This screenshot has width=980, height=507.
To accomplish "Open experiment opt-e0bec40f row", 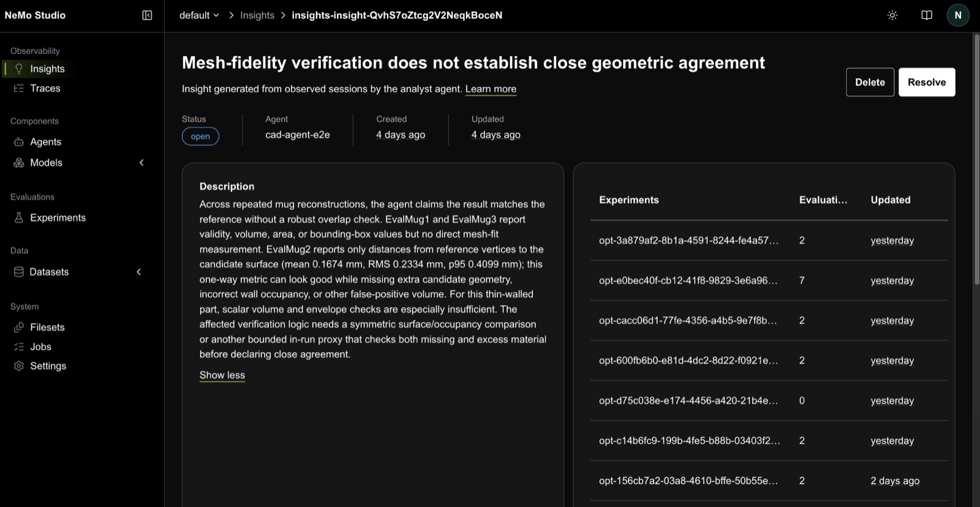I will pyautogui.click(x=769, y=280).
